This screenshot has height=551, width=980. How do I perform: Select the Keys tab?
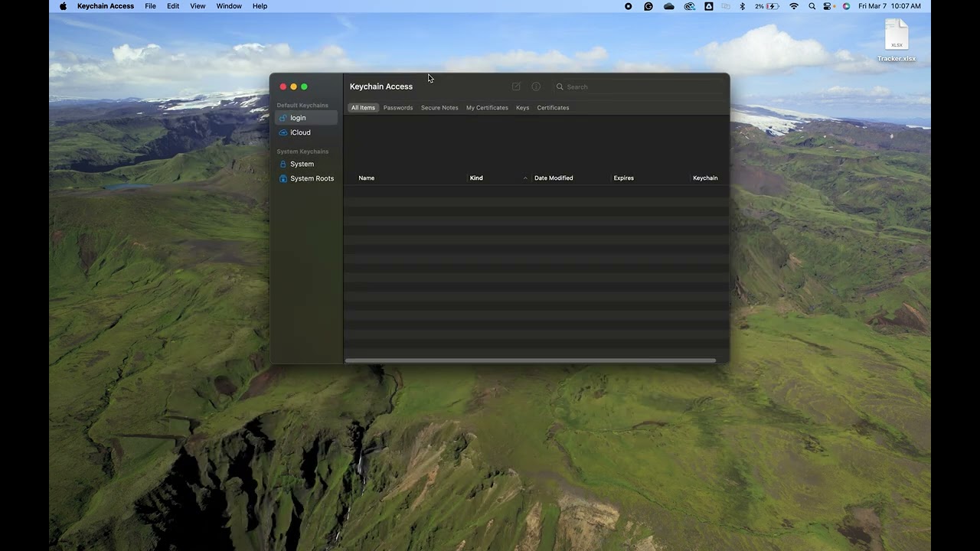coord(522,108)
